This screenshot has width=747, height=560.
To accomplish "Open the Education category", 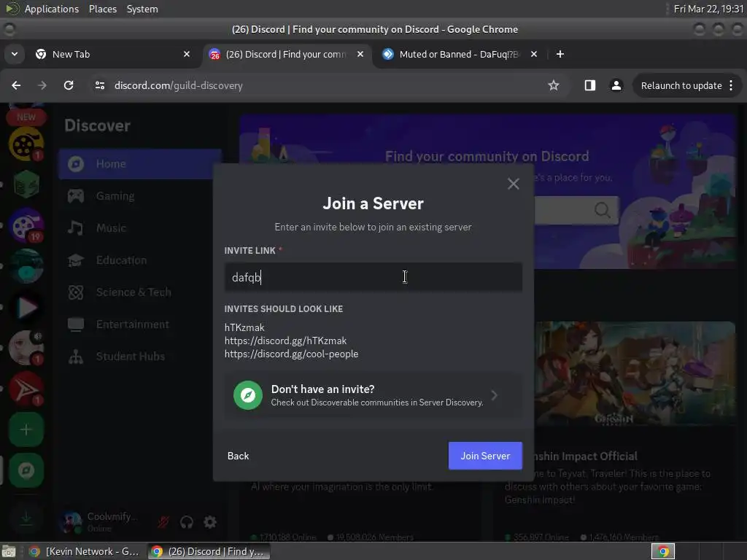I will (x=140, y=260).
